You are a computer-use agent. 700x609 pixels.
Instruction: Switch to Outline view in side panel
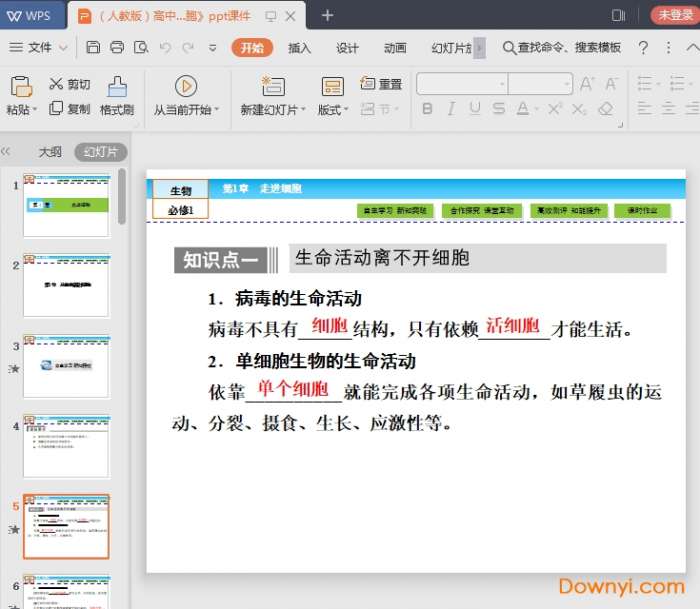tap(50, 152)
